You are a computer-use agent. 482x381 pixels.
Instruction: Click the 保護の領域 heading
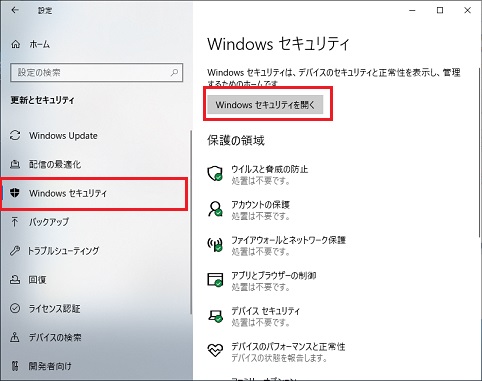236,140
